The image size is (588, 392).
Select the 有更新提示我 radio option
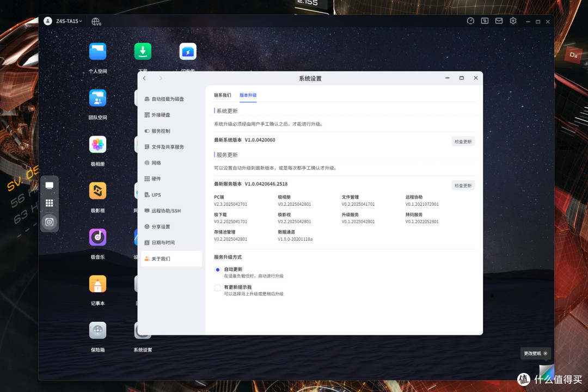(217, 287)
